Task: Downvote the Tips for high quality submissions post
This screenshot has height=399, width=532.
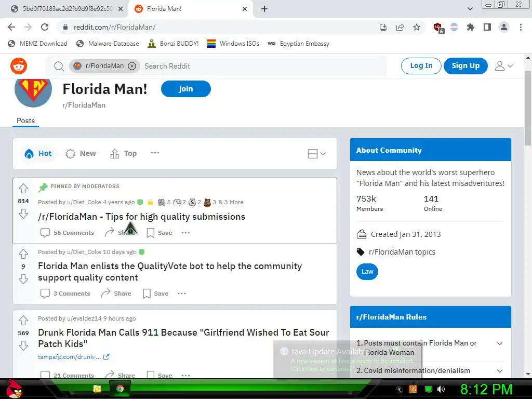Action: pos(23,214)
